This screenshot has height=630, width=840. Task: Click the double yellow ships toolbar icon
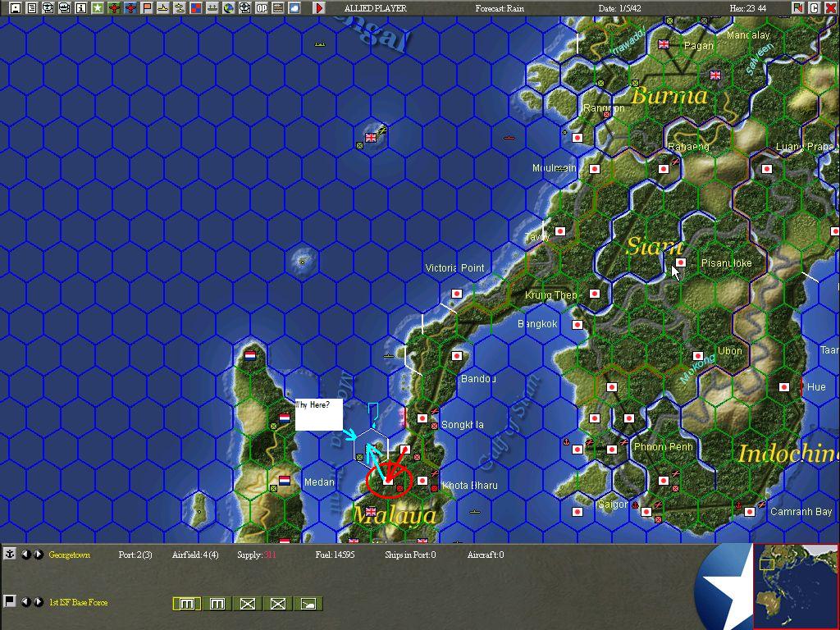(x=179, y=8)
